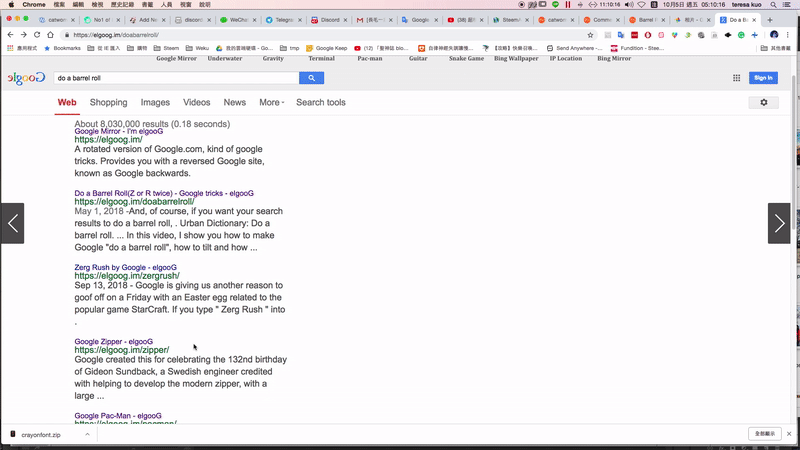
Task: Close the download bar with X
Action: point(789,434)
